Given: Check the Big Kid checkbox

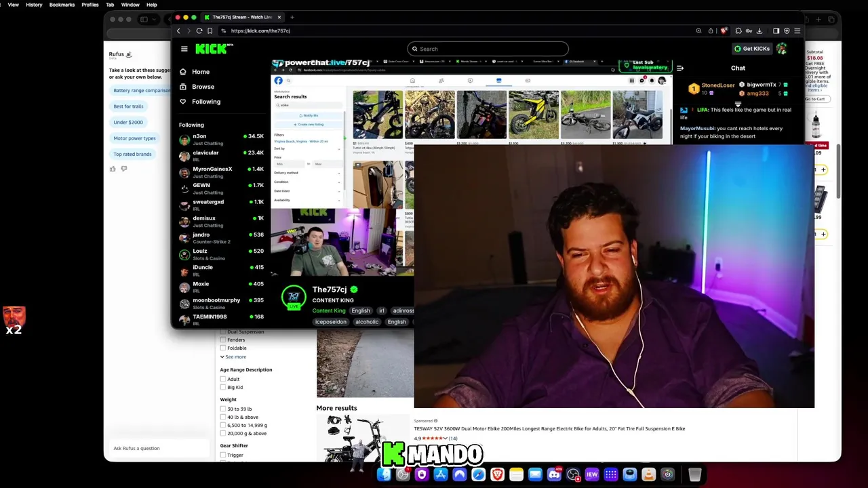Looking at the screenshot, I should click(223, 387).
